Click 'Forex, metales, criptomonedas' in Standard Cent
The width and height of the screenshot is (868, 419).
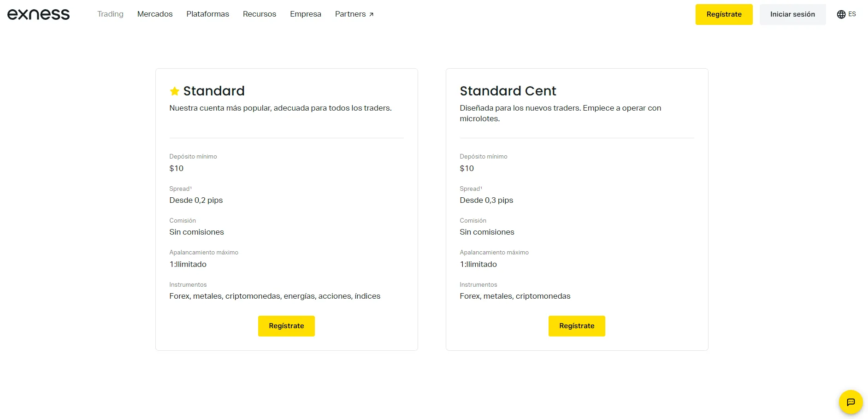click(515, 296)
